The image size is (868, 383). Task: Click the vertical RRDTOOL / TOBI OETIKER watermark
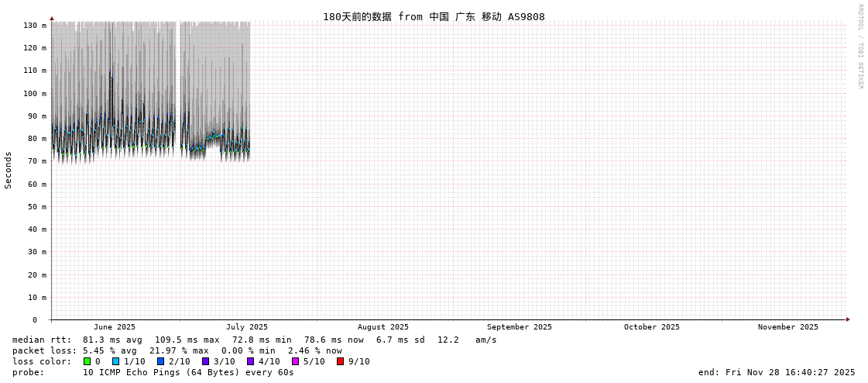(x=859, y=47)
